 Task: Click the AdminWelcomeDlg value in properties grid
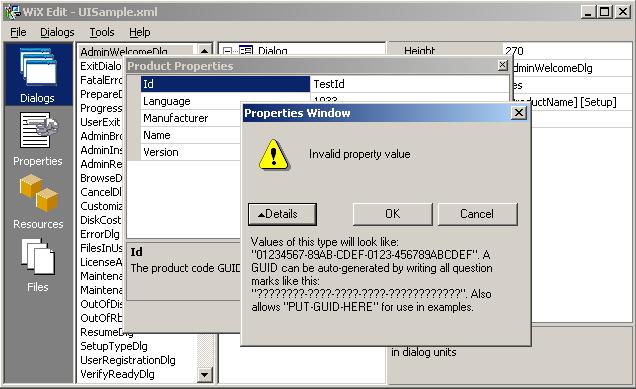coord(552,68)
